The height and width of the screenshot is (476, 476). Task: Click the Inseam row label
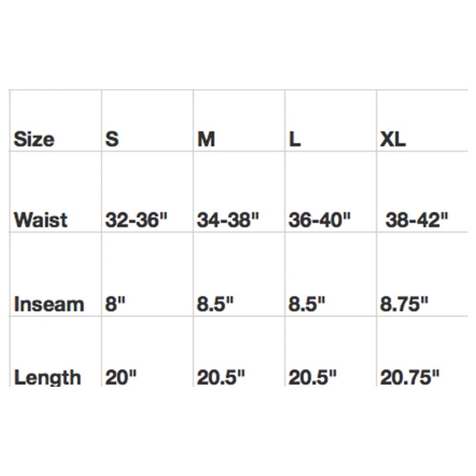tap(49, 304)
